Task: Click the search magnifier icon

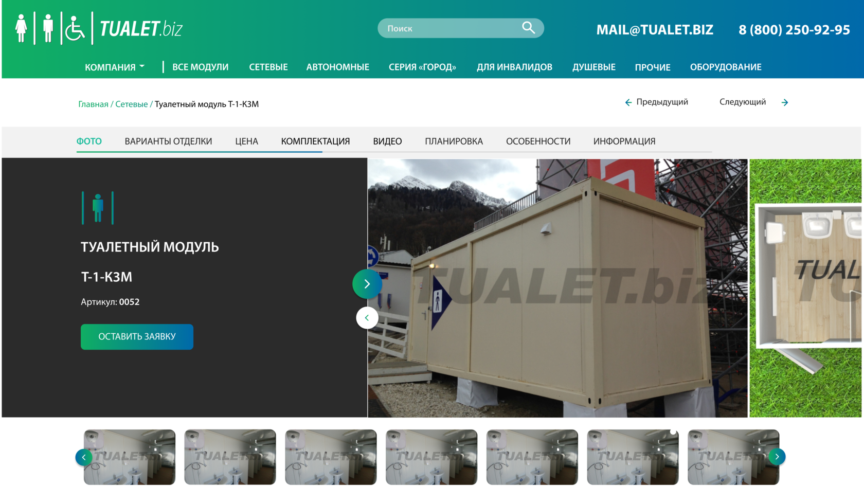Action: coord(528,28)
